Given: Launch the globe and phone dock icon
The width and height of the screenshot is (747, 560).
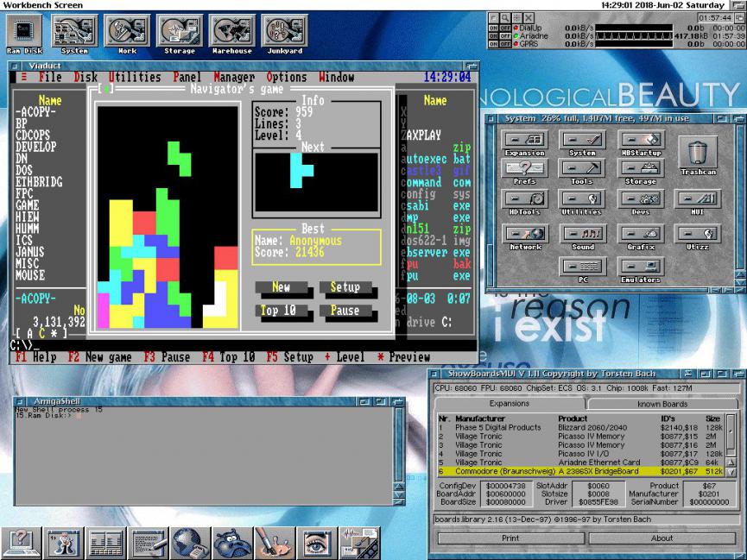Looking at the screenshot, I should point(190,543).
